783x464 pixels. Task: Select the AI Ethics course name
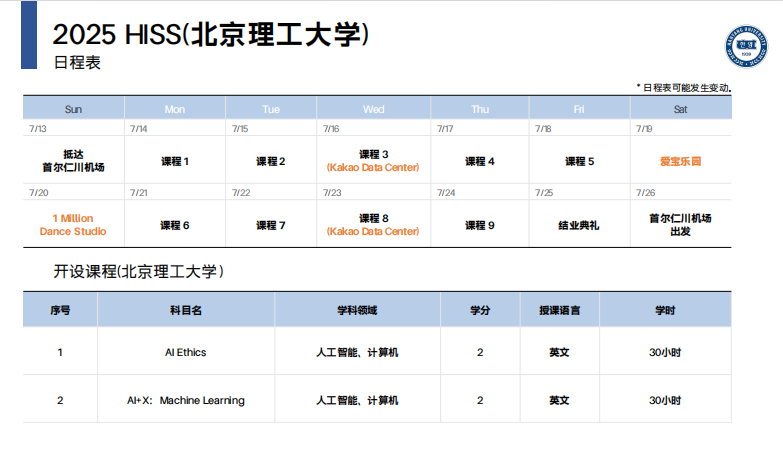pyautogui.click(x=186, y=352)
